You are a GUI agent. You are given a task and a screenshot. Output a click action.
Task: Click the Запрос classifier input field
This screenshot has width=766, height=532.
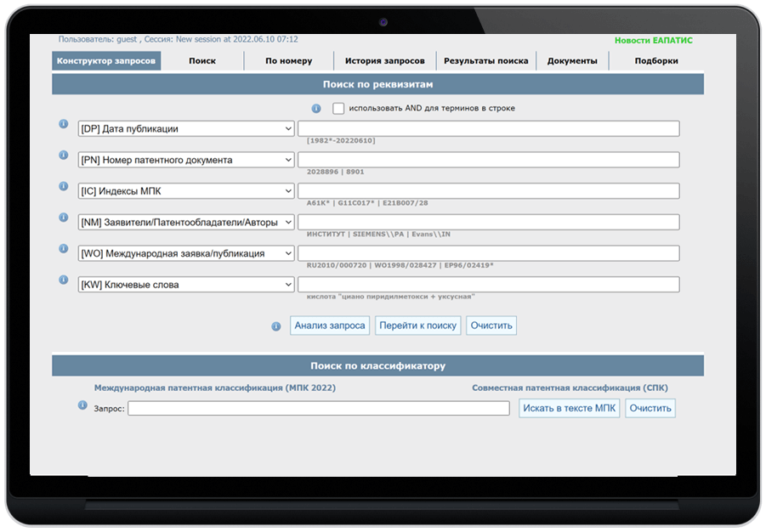(x=319, y=409)
